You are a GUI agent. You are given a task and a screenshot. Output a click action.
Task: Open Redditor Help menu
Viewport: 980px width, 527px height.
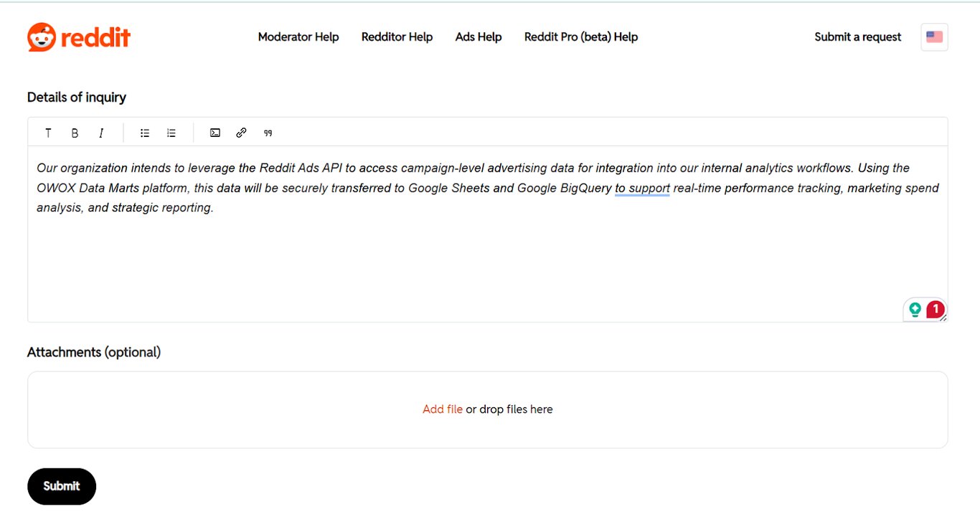397,37
